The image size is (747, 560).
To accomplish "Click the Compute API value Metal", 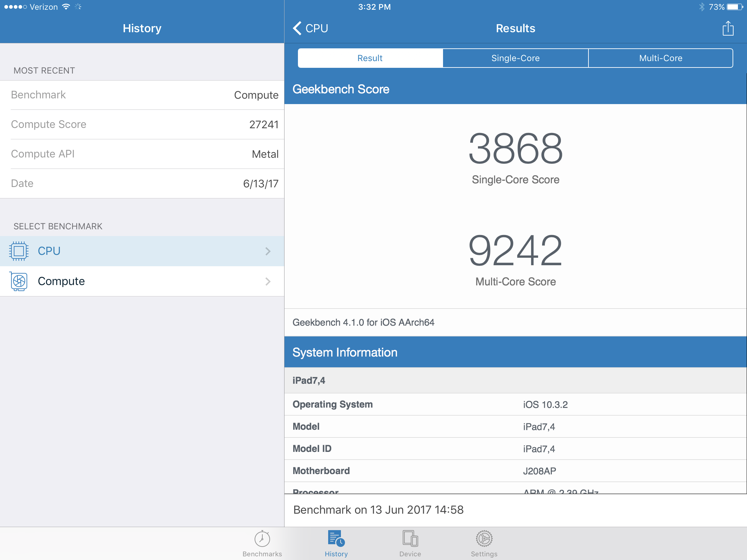I will [265, 154].
